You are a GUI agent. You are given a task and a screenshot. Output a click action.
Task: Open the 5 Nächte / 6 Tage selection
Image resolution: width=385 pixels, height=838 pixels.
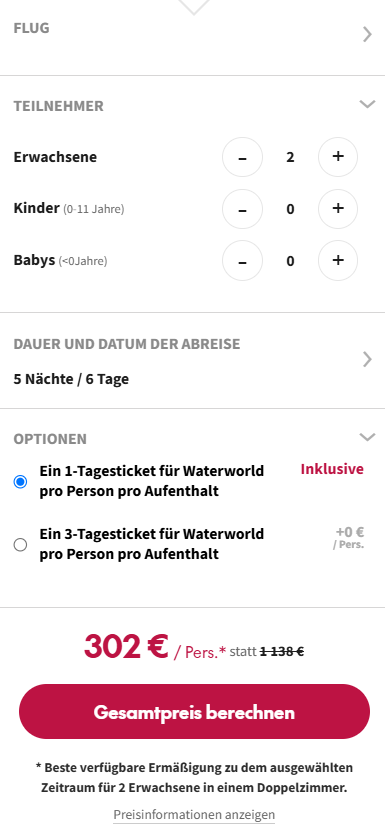click(71, 379)
